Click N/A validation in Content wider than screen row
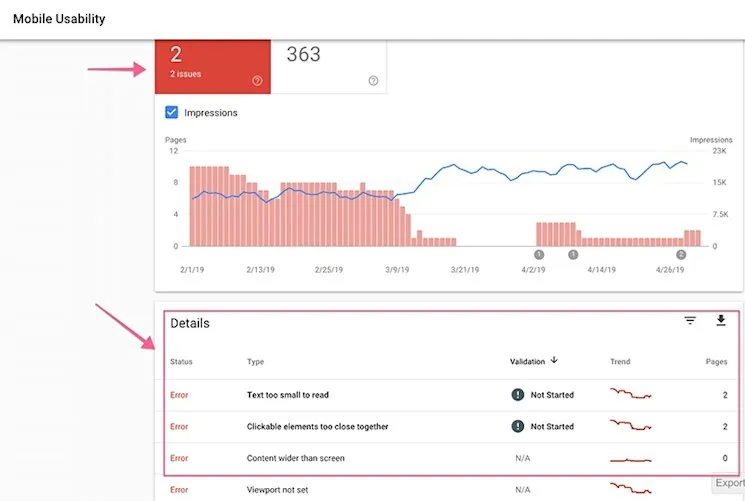This screenshot has height=501, width=745. 523,458
